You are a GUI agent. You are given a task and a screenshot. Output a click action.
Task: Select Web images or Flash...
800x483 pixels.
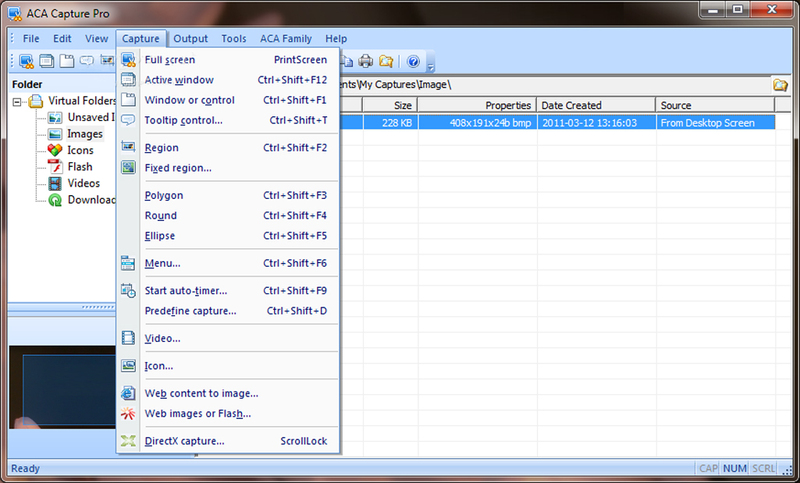coord(228,414)
